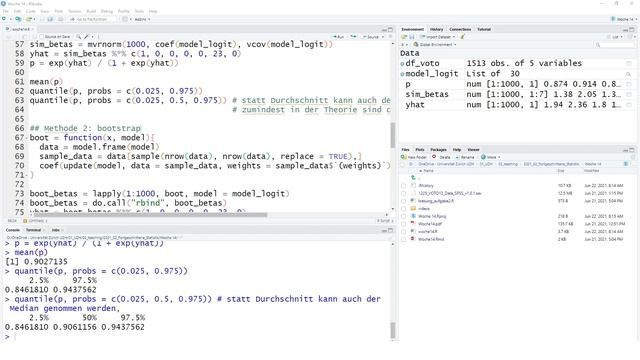Open the Woche 14 project menu
Screen dimensions: 640x360
pos(624,19)
